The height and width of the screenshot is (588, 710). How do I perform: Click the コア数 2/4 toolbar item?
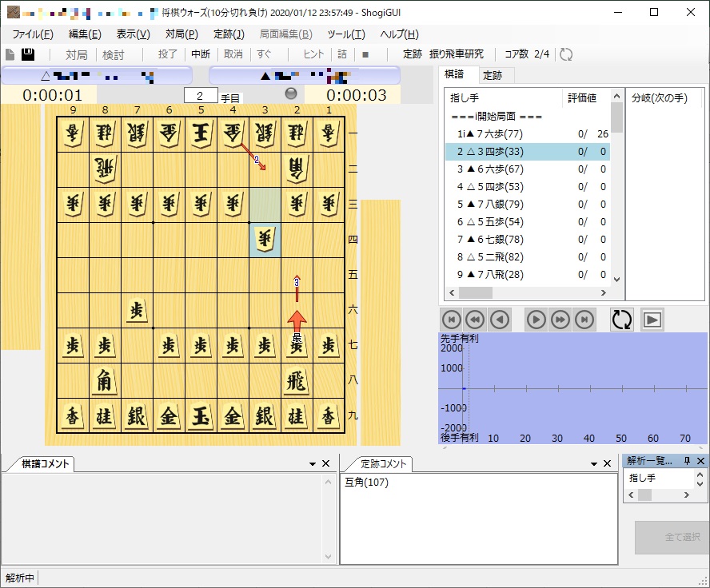click(527, 54)
